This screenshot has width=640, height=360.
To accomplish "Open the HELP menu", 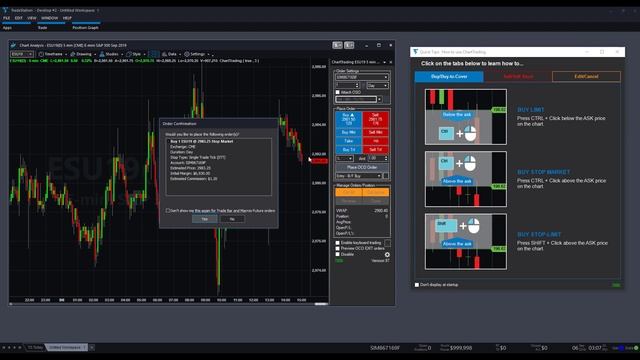I will [x=67, y=18].
